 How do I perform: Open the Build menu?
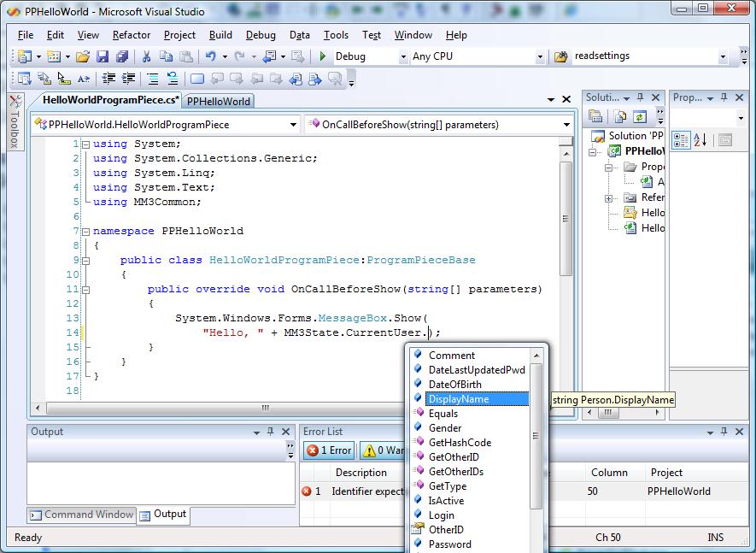pyautogui.click(x=220, y=35)
